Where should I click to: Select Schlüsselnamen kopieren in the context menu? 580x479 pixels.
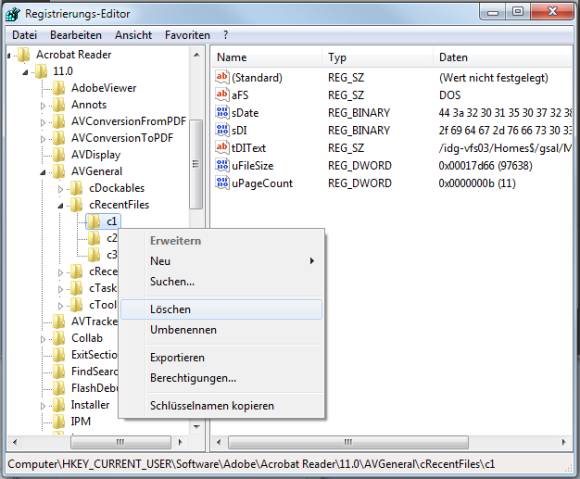222,406
